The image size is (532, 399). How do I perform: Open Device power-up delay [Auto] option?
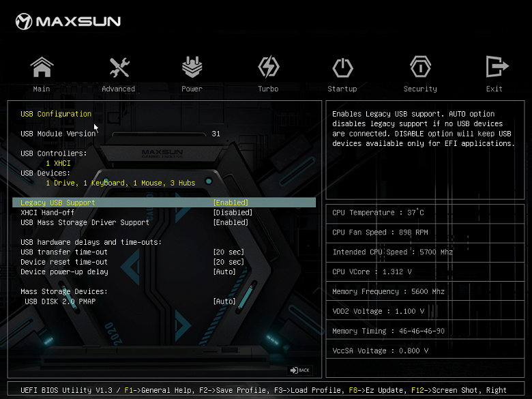(224, 271)
